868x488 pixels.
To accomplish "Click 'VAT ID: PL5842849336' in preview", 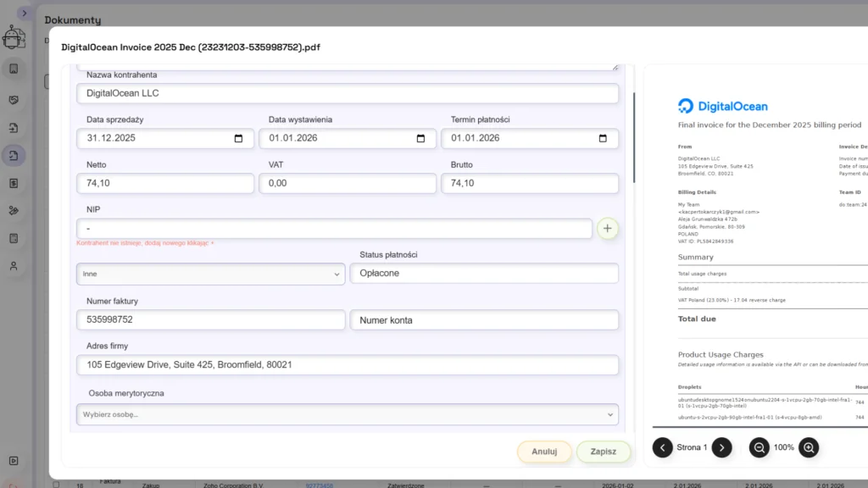I will click(x=706, y=241).
